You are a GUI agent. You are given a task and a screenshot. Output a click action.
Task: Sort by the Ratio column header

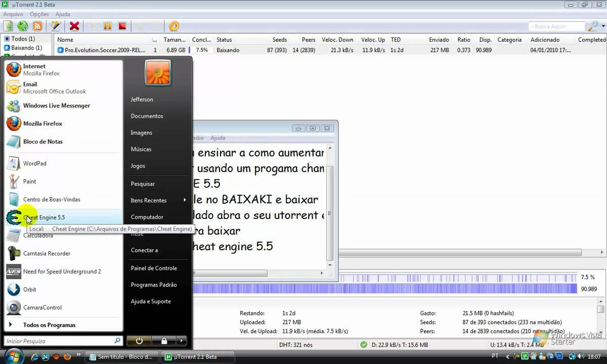pos(464,39)
